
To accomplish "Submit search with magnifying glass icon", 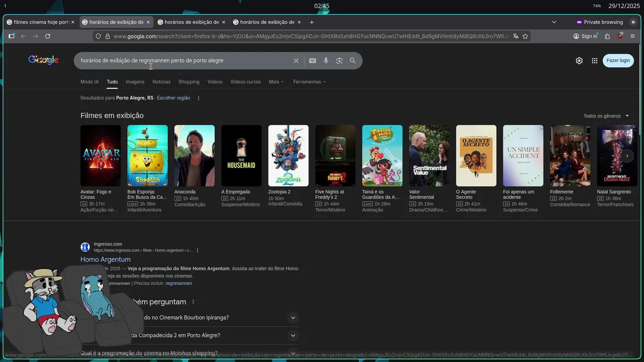I will click(353, 60).
